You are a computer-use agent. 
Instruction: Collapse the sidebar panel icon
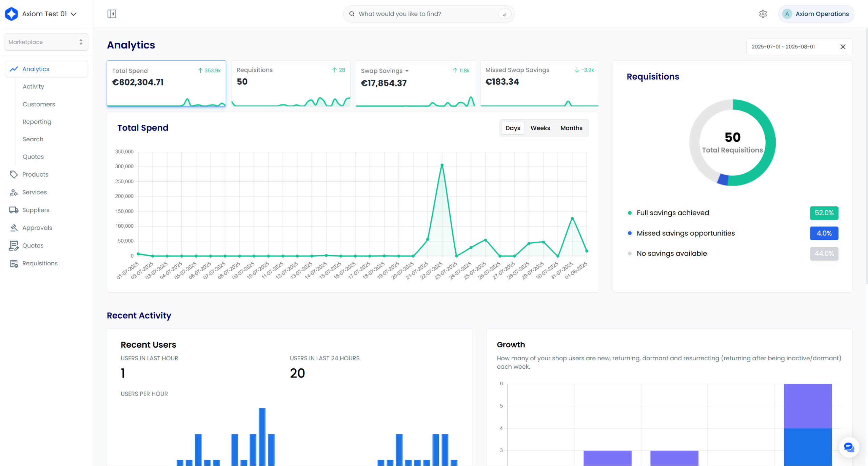point(112,14)
